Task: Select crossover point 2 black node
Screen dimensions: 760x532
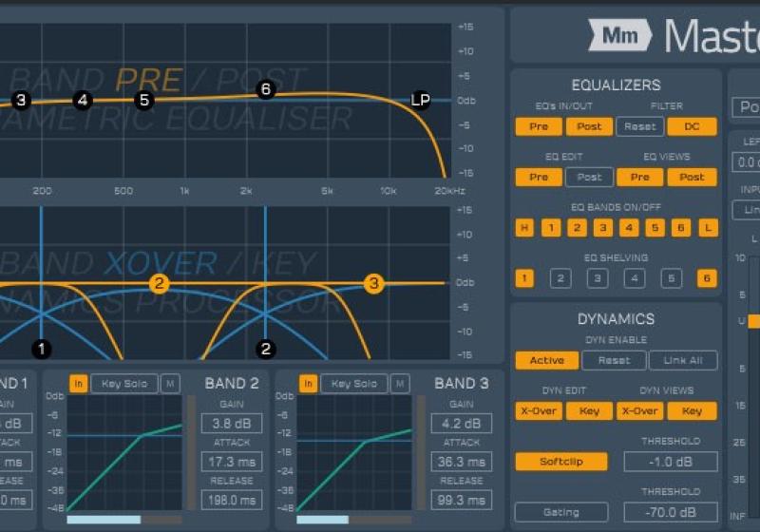Action: pos(266,349)
